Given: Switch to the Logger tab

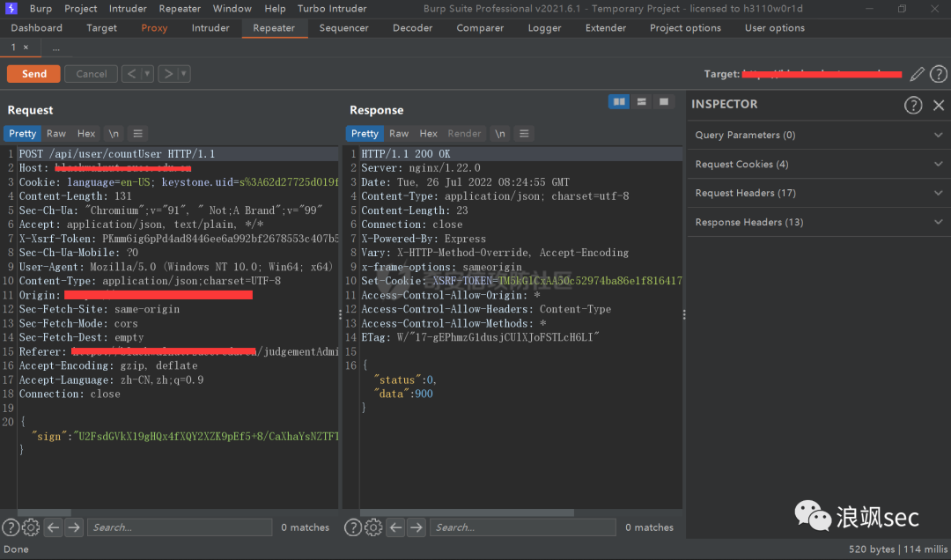Looking at the screenshot, I should (545, 28).
